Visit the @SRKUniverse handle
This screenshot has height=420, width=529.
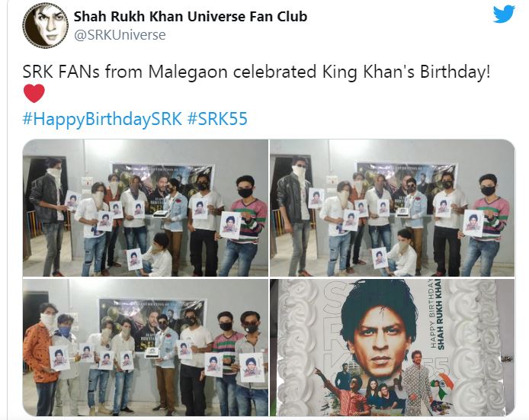(x=120, y=35)
